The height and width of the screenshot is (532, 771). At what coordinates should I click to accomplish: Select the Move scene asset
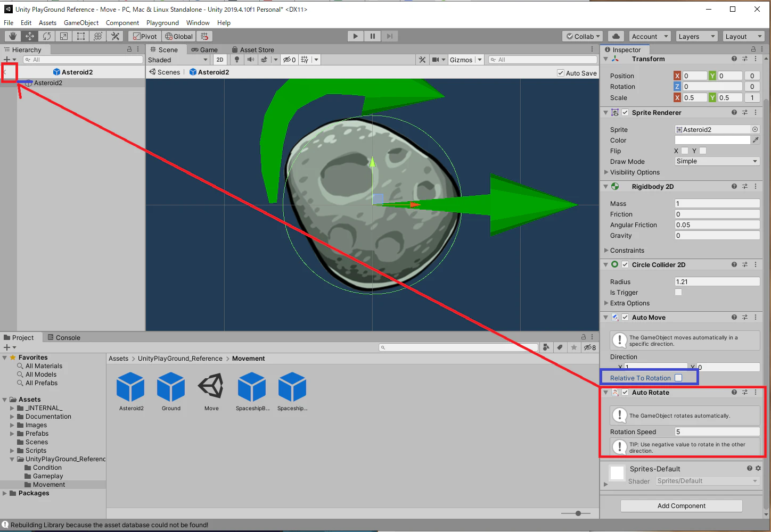pos(211,391)
